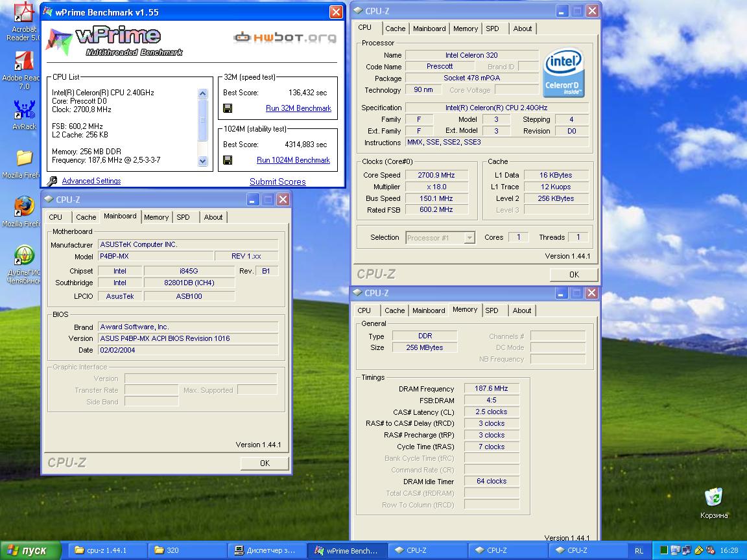Click RL language indicator in taskbar
The height and width of the screenshot is (560, 747).
pyautogui.click(x=639, y=551)
